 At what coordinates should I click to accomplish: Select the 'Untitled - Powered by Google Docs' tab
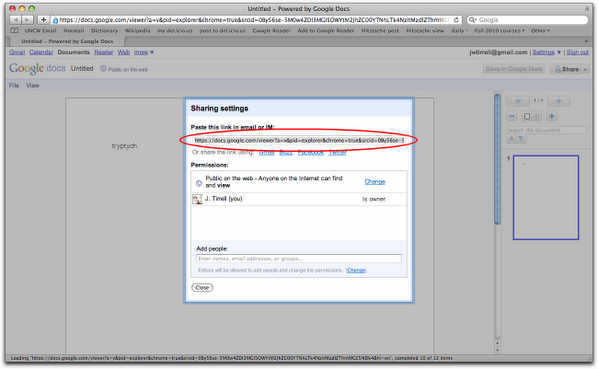(x=67, y=41)
